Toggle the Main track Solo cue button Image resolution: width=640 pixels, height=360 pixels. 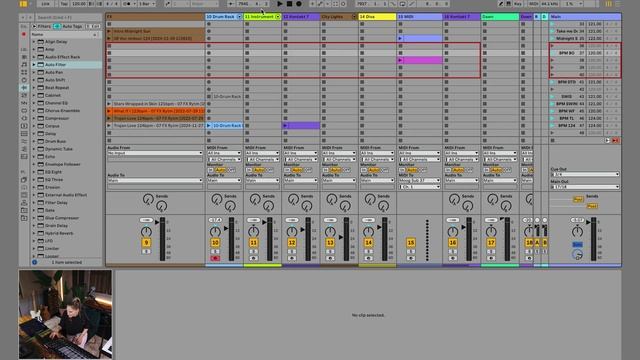point(577,244)
